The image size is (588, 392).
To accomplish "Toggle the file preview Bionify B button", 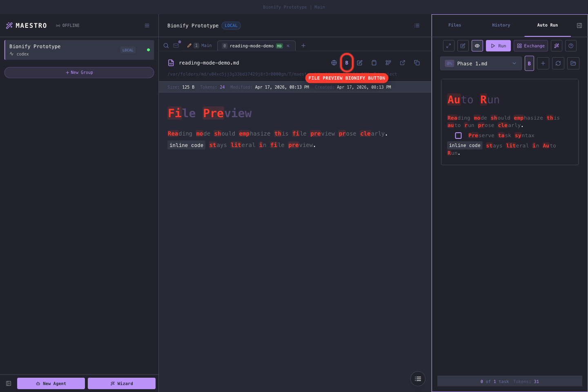I will [347, 63].
